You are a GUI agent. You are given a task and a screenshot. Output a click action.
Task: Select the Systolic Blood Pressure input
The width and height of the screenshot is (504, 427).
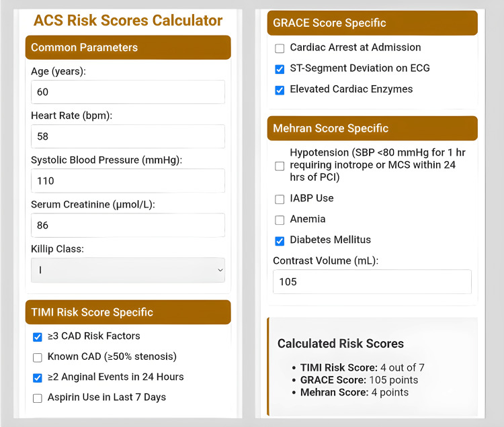click(128, 181)
